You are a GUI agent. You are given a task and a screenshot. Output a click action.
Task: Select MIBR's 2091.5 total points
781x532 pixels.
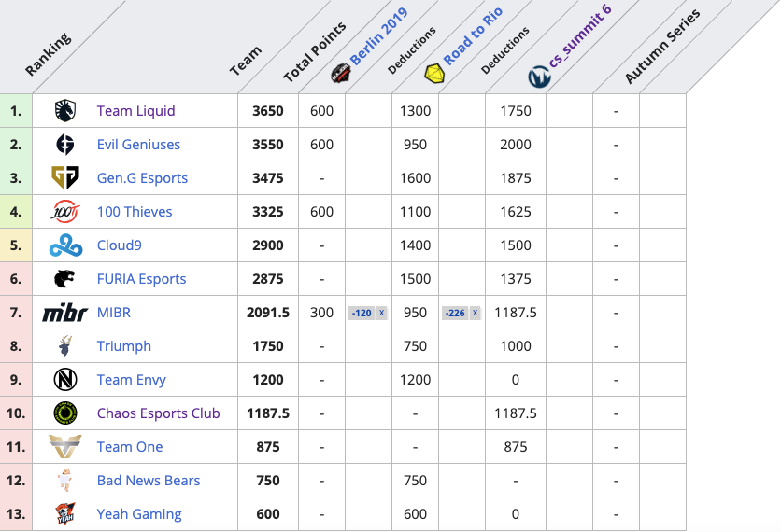[x=268, y=313]
